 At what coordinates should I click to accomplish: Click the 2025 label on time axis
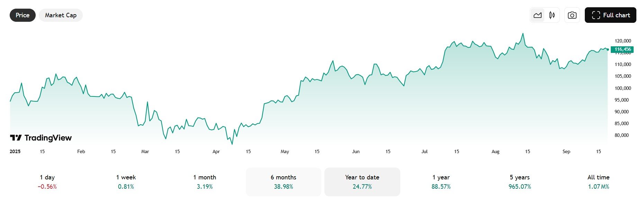15,151
